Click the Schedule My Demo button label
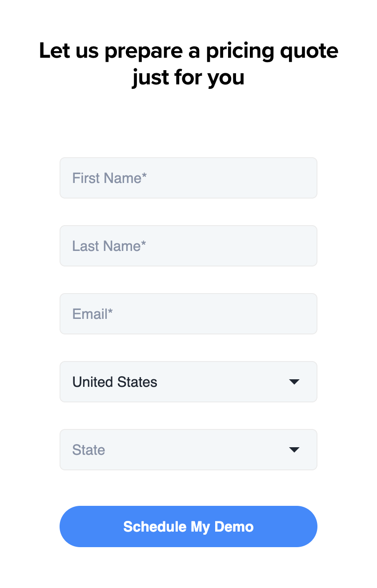Screen dimensions: 377x588 188,526
